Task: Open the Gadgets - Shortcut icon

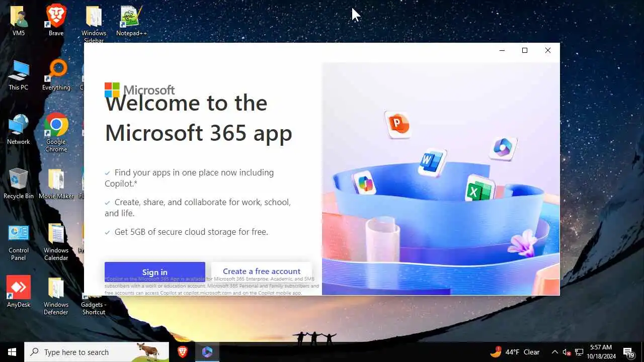Action: (x=94, y=304)
